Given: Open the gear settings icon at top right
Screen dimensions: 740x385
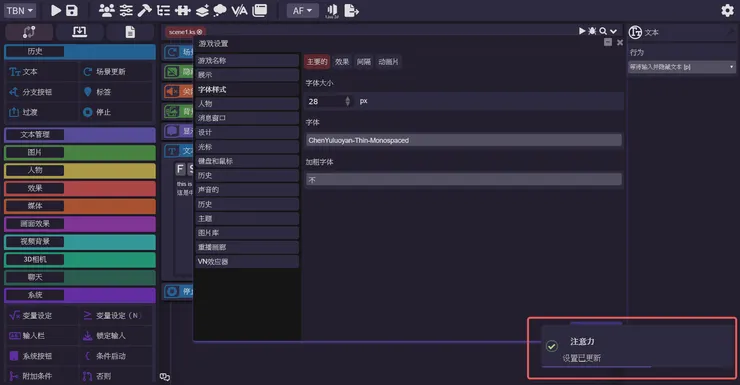Looking at the screenshot, I should (727, 10).
